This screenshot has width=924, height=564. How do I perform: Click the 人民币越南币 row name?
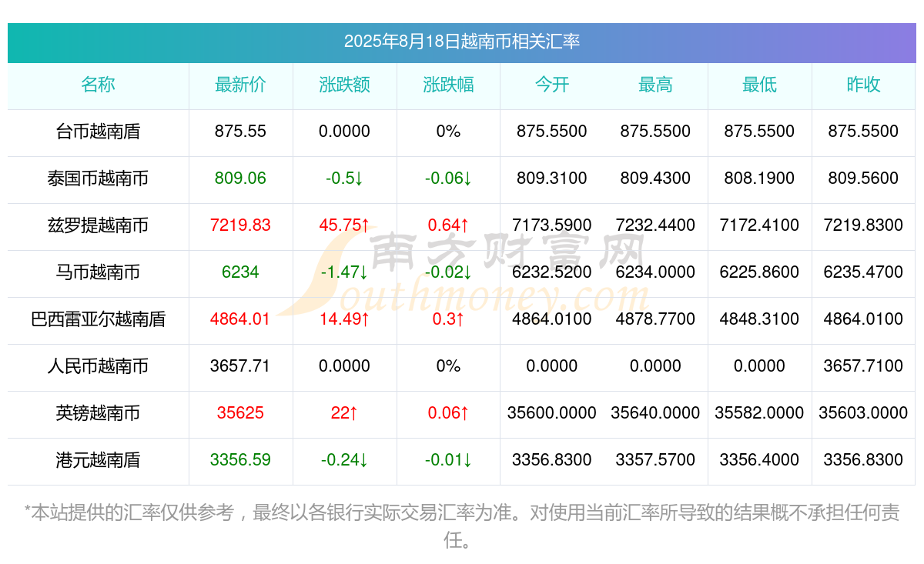pyautogui.click(x=98, y=366)
